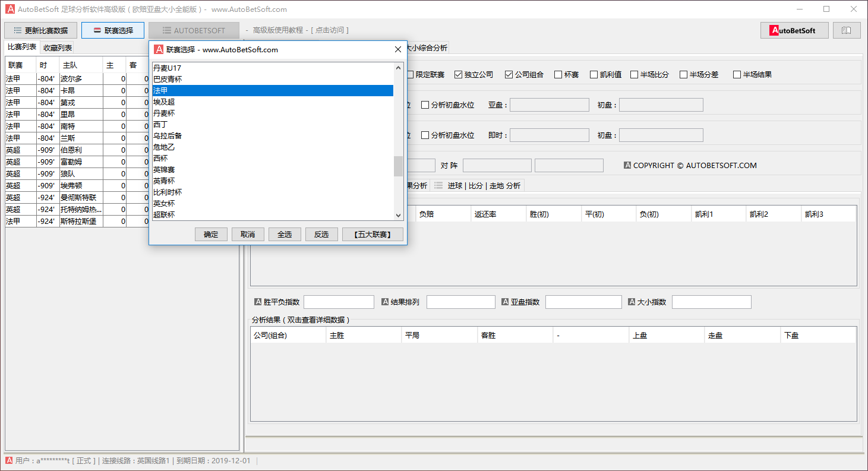
Task: Select 英锦赛 in league list
Action: point(273,170)
